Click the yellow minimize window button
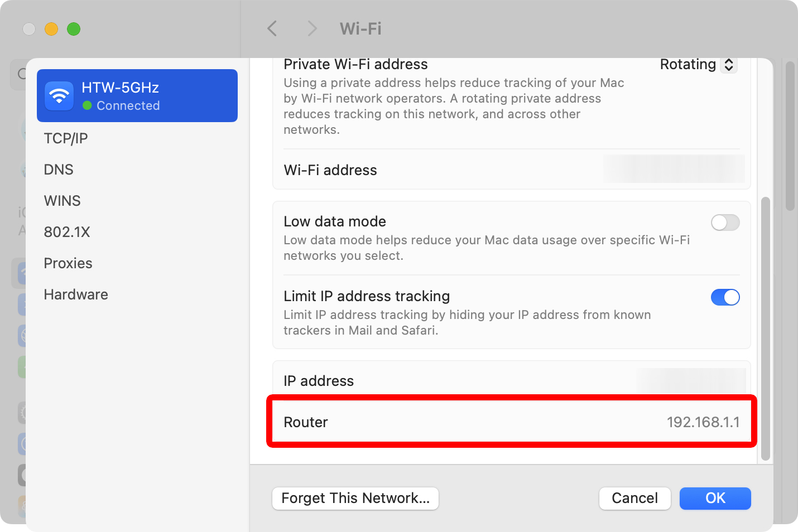The image size is (798, 532). (51, 29)
